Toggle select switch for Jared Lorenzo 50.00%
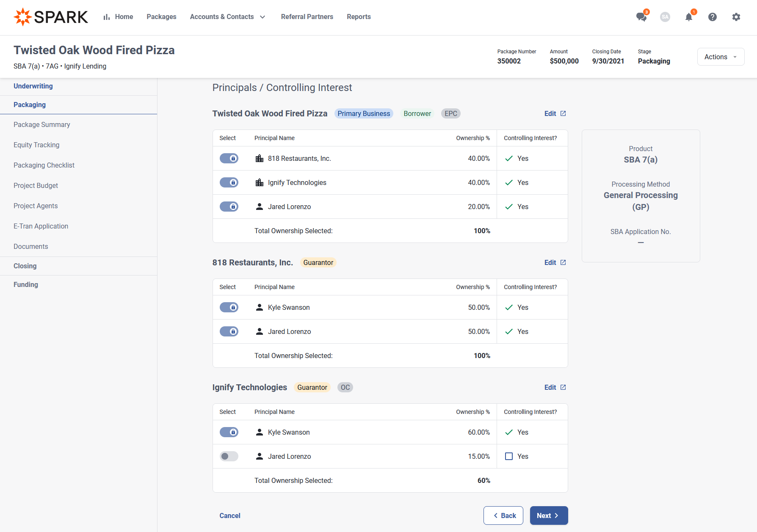Screen dimensions: 757x532 229,331
